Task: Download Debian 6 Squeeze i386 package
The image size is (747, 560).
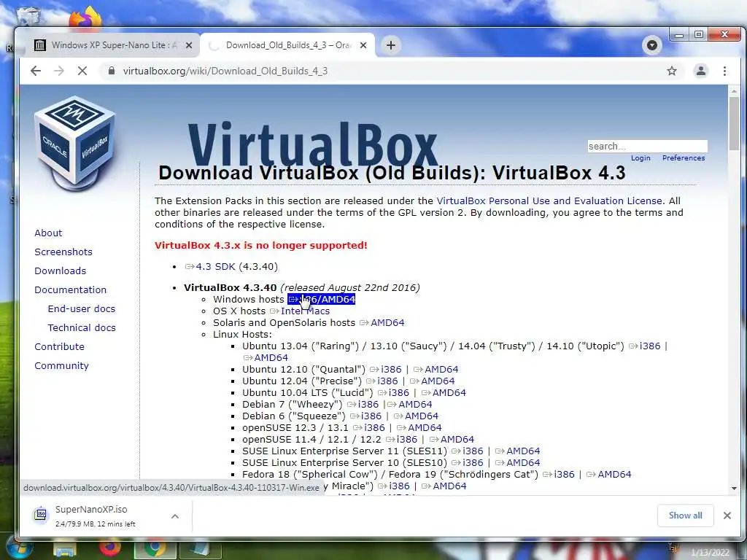Action: pyautogui.click(x=365, y=416)
